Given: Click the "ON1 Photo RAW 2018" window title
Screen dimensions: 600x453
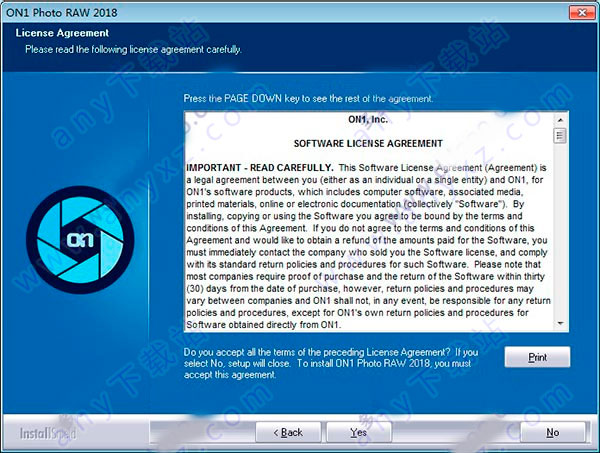Looking at the screenshot, I should coord(62,13).
